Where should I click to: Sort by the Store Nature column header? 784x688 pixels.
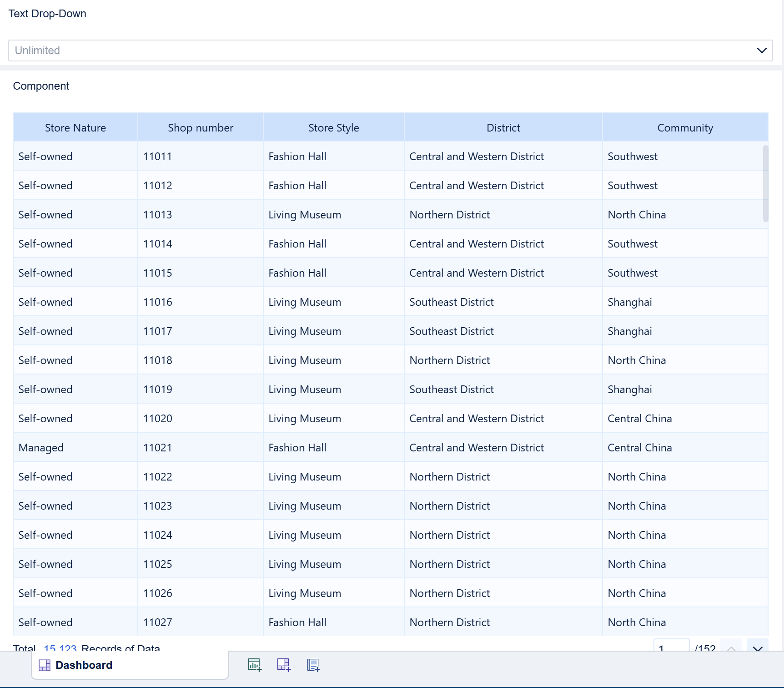point(75,127)
